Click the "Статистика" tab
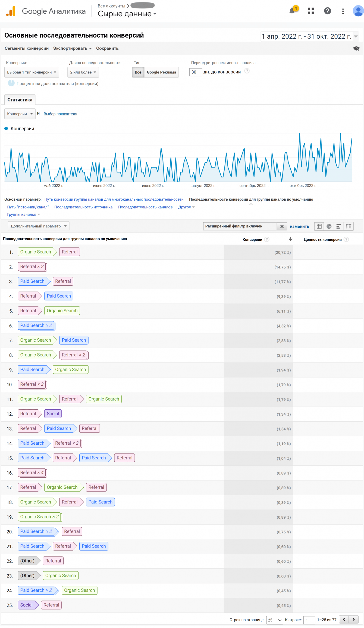Viewport: 364px width, 628px height. [x=20, y=100]
